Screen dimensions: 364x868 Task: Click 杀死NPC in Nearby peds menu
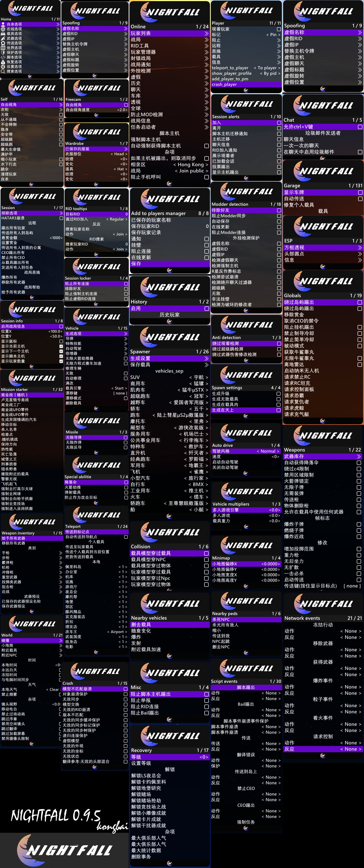click(x=221, y=619)
